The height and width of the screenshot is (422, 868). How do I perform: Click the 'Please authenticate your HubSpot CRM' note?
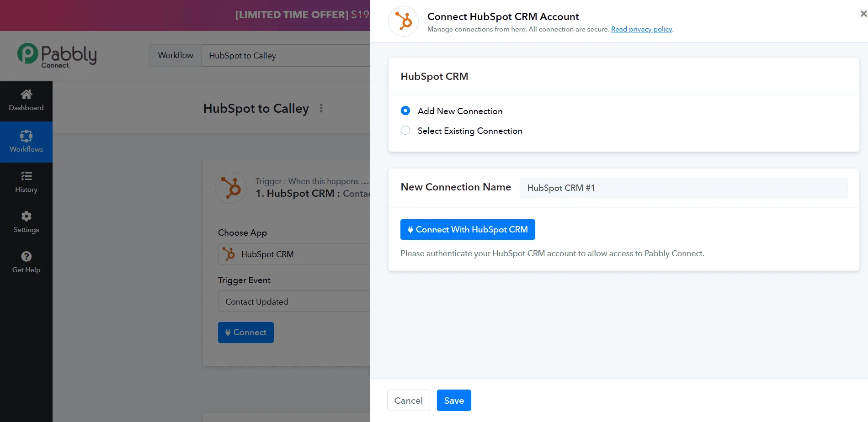[x=552, y=253]
